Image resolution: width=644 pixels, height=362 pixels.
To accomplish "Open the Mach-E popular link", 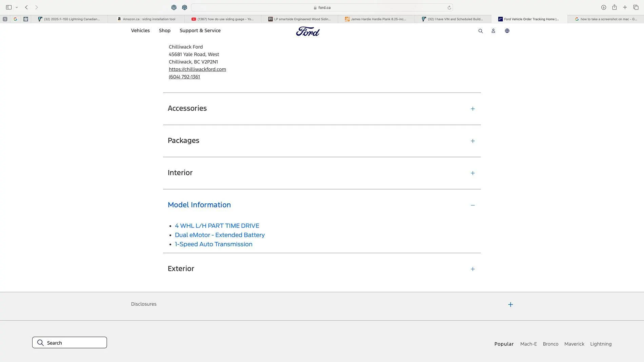I will [x=528, y=344].
